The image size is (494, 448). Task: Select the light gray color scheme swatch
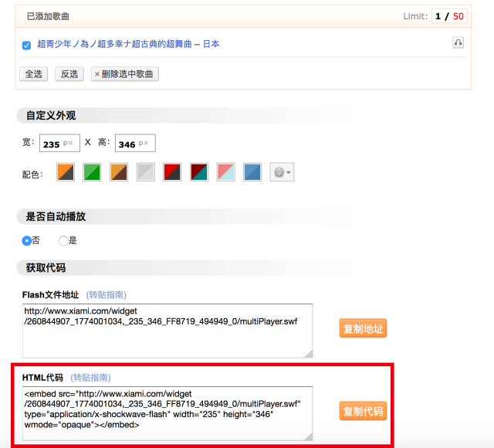[146, 172]
